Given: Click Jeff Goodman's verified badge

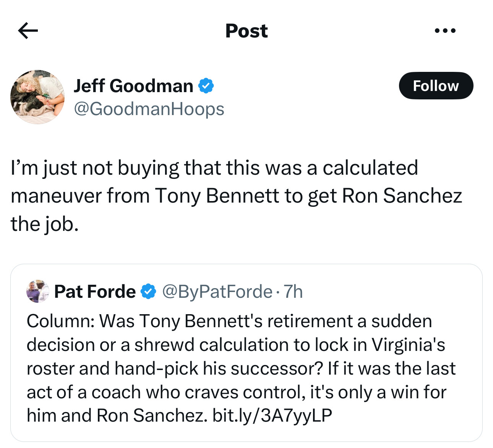Looking at the screenshot, I should [206, 86].
